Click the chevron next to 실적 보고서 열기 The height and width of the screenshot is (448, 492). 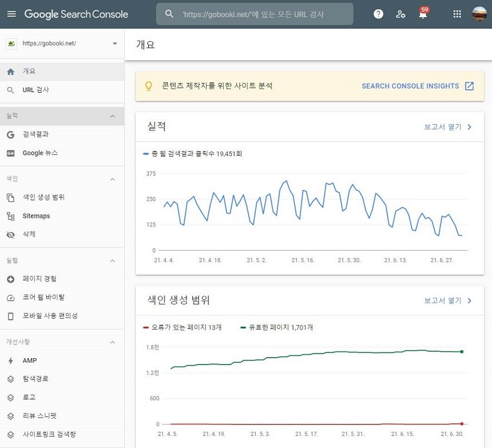click(470, 127)
